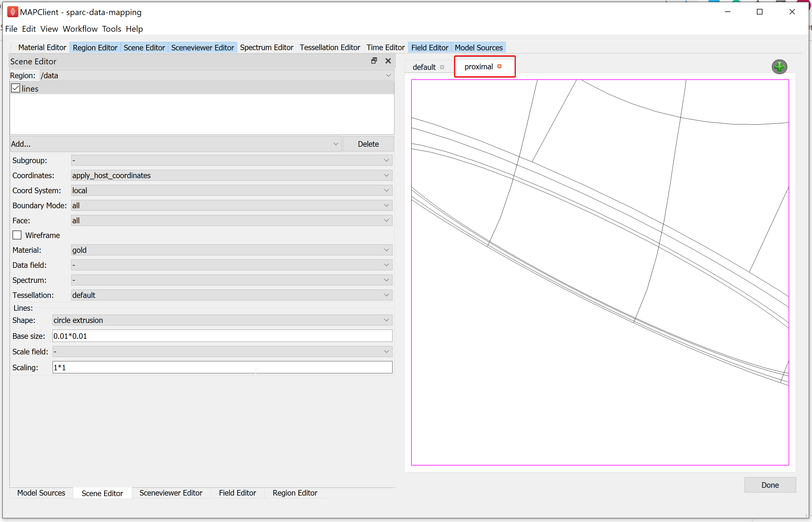The height and width of the screenshot is (522, 812).
Task: Open the File menu
Action: point(11,29)
